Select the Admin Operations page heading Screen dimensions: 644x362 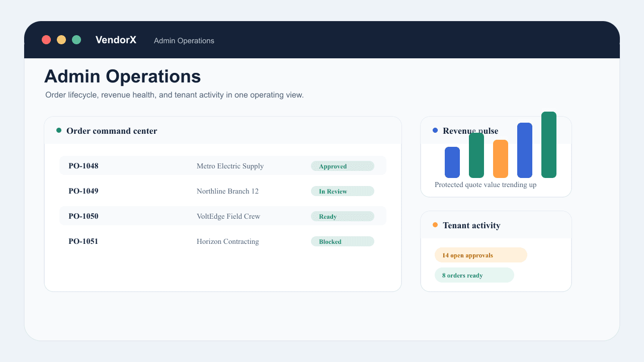123,76
